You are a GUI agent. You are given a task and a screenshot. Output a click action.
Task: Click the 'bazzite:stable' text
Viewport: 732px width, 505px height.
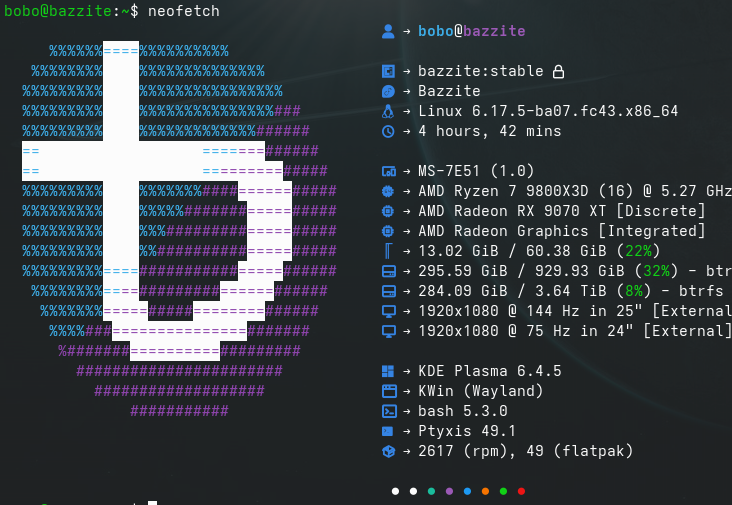(x=480, y=71)
